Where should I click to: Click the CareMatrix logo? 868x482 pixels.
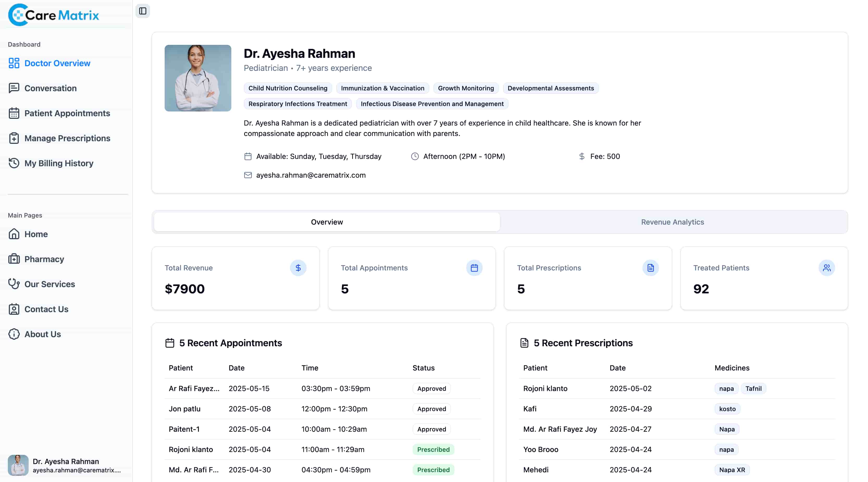pyautogui.click(x=54, y=15)
